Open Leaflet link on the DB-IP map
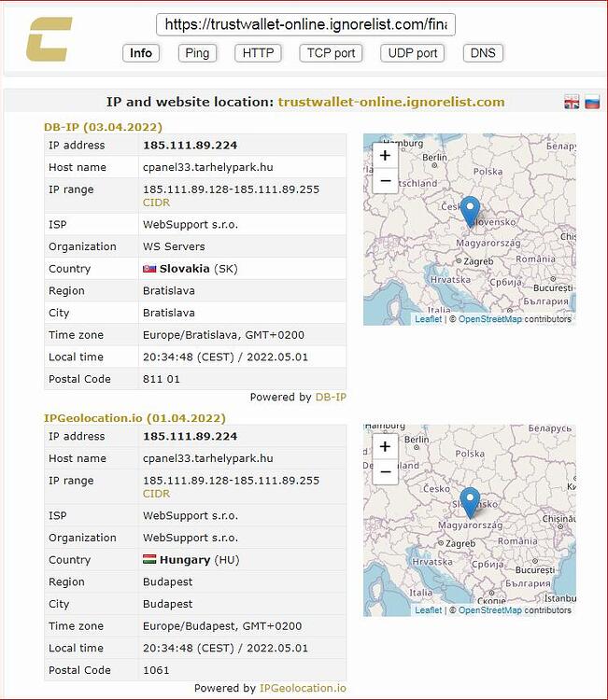 428,319
